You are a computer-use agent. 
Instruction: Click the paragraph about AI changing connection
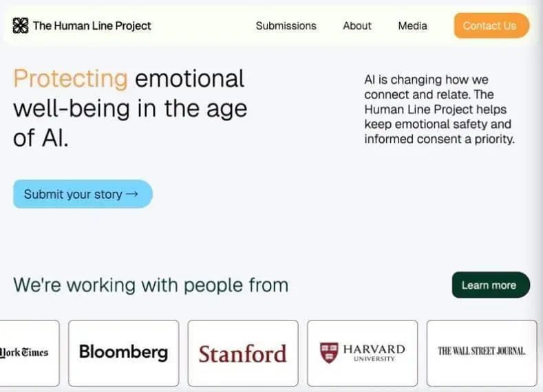click(x=439, y=110)
